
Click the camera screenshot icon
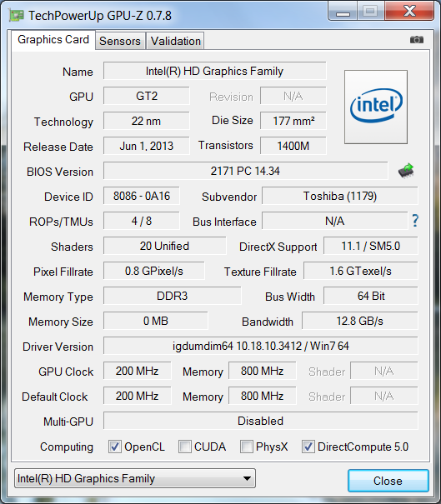[417, 40]
